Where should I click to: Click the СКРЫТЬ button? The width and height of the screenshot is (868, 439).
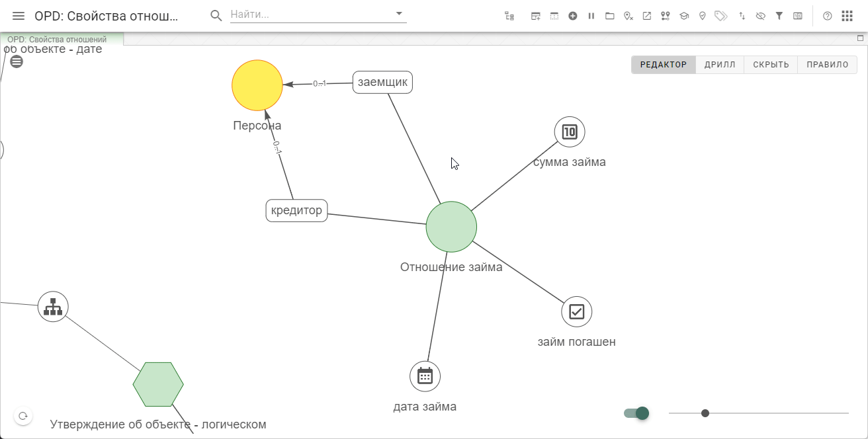click(771, 65)
